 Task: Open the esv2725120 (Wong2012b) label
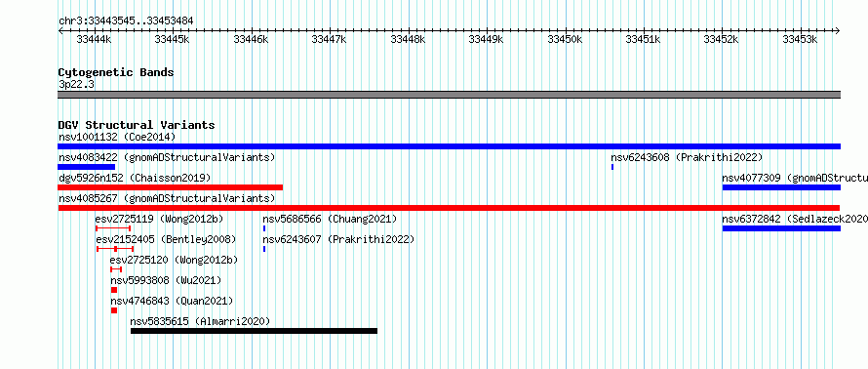pos(174,260)
